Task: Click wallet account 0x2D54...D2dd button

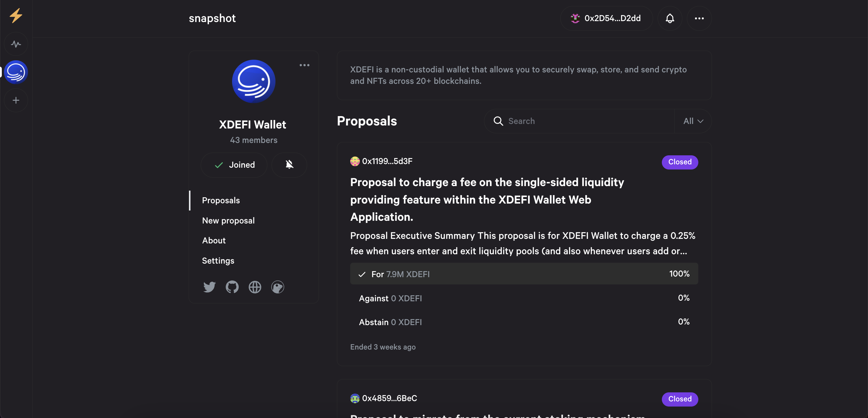Action: pyautogui.click(x=606, y=18)
